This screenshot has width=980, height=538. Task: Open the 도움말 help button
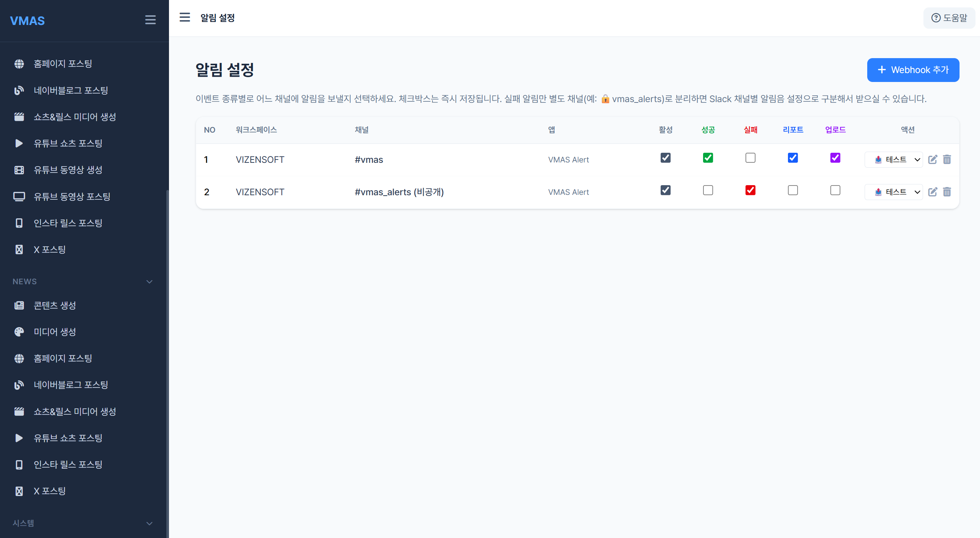[949, 18]
